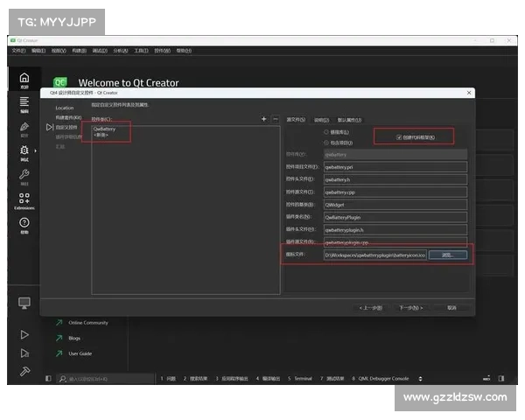Screen dimensions: 525x420
Task: Click the Next button in wizard
Action: (411, 307)
